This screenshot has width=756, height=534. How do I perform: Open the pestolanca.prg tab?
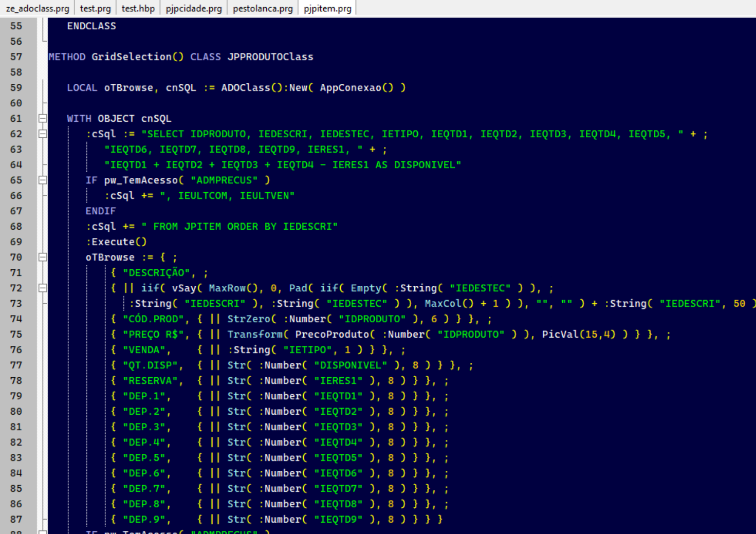click(x=263, y=8)
